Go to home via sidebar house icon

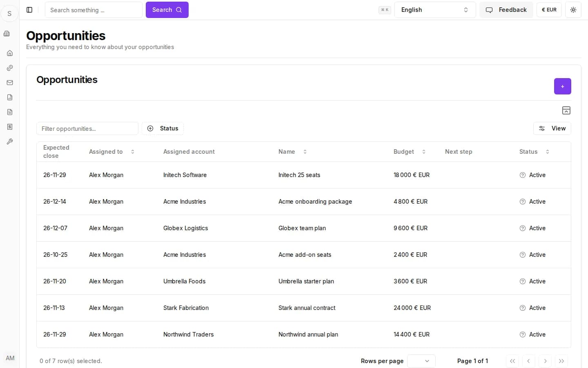10,53
